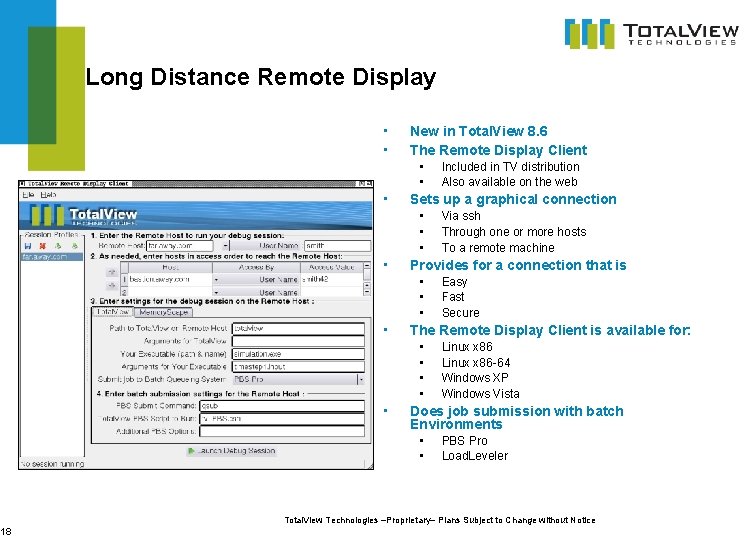Click the blue save profile icon
756x540 pixels.
[x=27, y=246]
